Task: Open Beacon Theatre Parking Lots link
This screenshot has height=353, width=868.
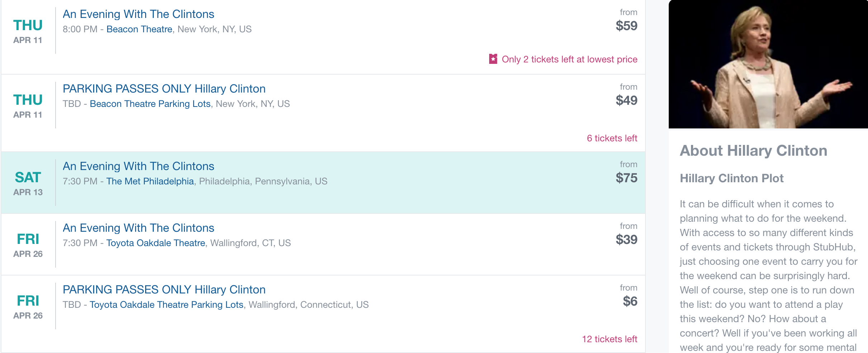Action: click(150, 104)
